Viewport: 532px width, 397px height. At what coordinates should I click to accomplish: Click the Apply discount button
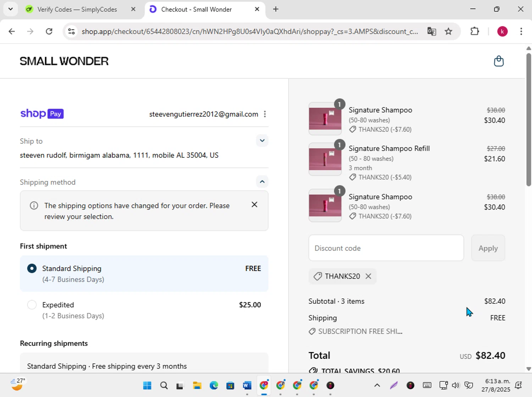click(488, 248)
